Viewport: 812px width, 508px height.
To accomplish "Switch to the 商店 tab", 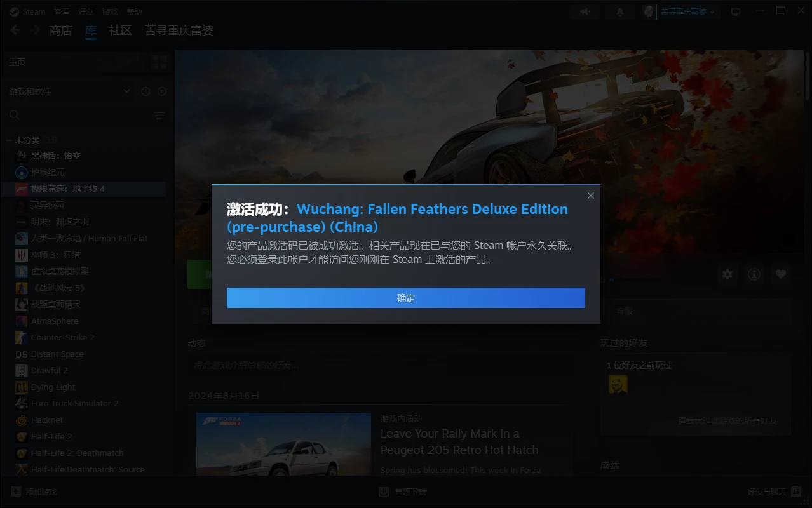I will pyautogui.click(x=61, y=30).
